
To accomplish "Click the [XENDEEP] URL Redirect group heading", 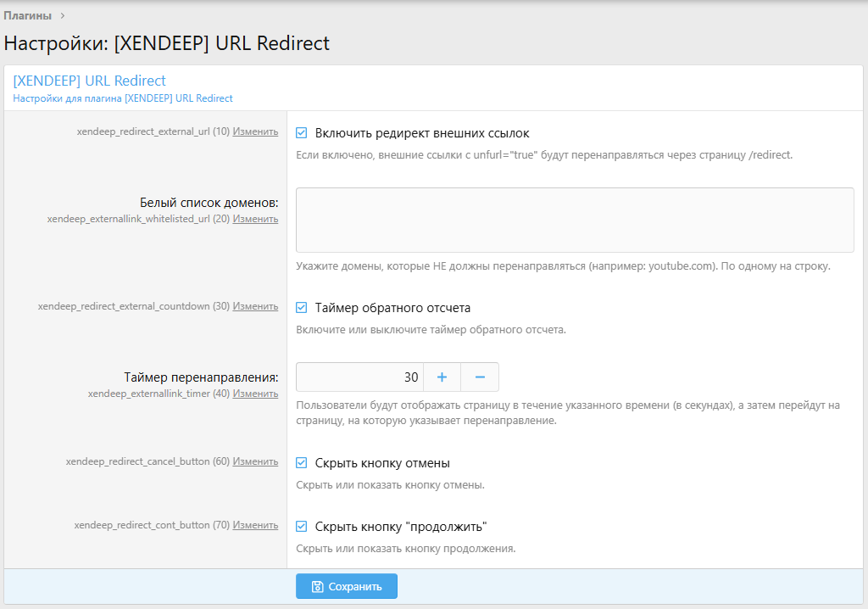I will click(90, 81).
